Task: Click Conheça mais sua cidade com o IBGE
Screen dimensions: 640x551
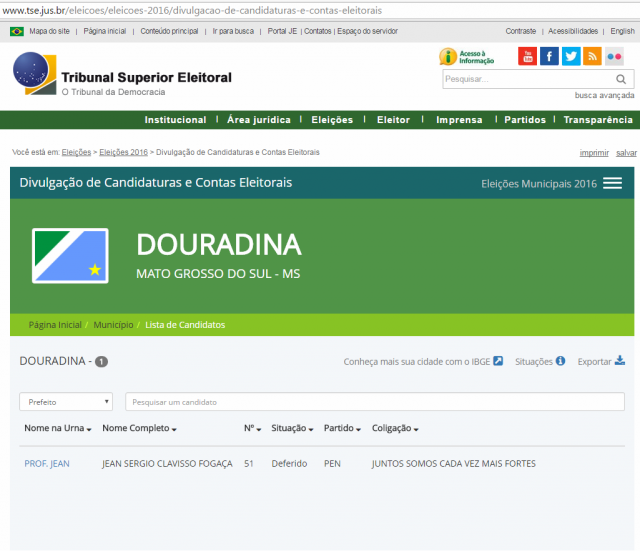Action: pyautogui.click(x=422, y=362)
